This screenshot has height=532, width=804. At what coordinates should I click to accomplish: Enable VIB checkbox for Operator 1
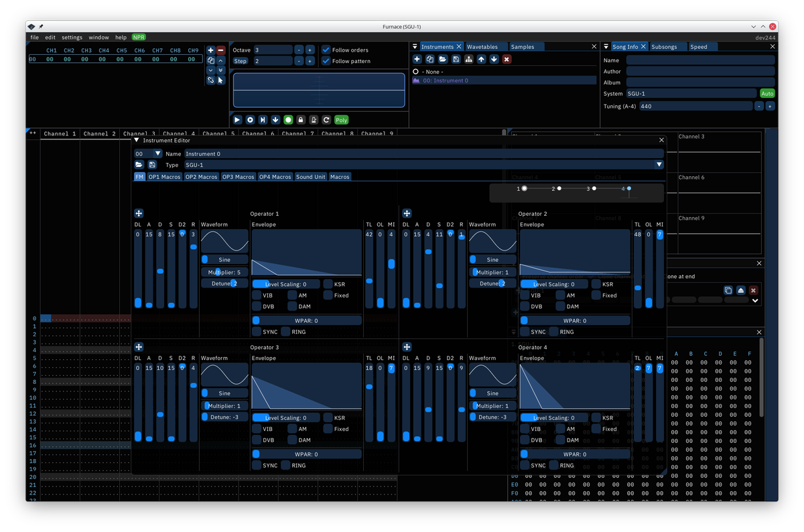[257, 295]
